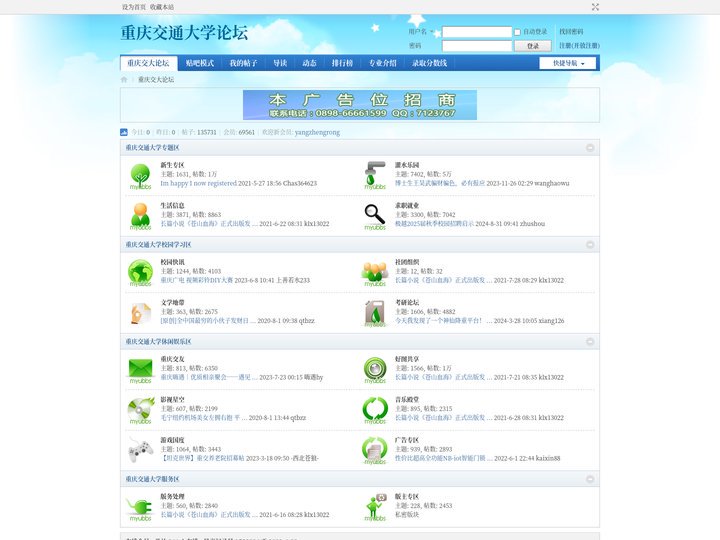The width and height of the screenshot is (720, 540).
Task: Click the expand icon in the top bar
Action: [x=595, y=7]
